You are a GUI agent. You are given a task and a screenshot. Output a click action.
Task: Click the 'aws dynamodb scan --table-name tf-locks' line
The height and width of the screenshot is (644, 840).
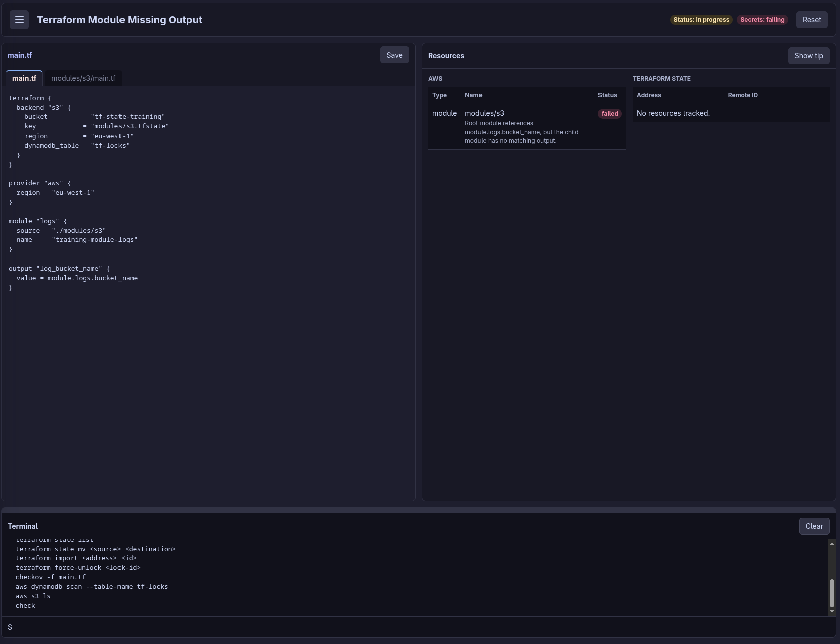pos(91,587)
